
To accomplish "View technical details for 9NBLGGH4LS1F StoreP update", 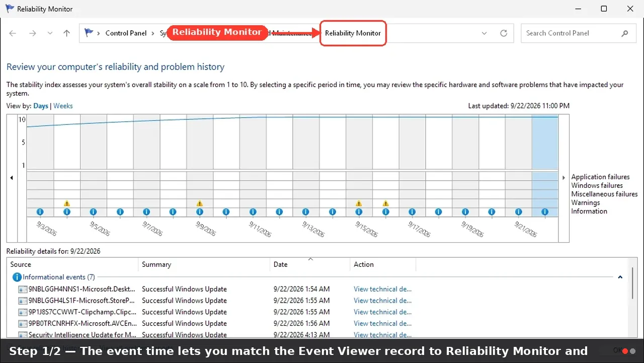I will (382, 301).
